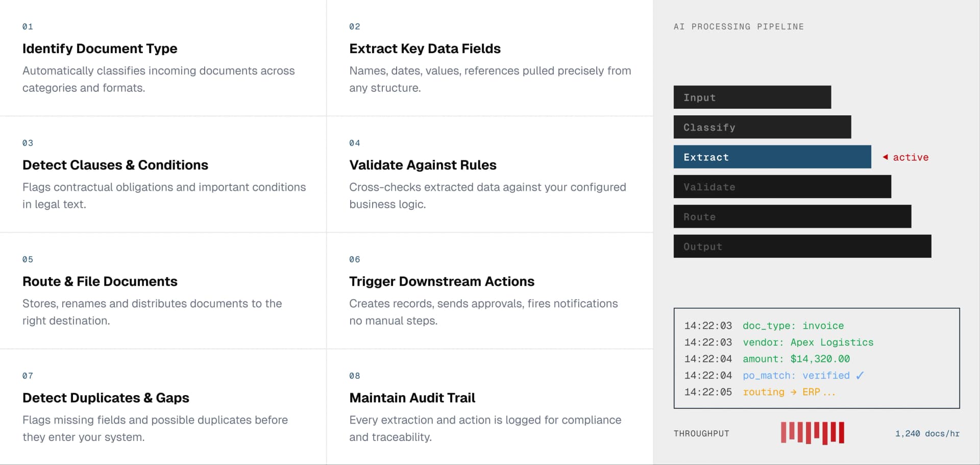Viewport: 980px width, 465px height.
Task: Click the Route & File Documents heading
Action: [100, 281]
